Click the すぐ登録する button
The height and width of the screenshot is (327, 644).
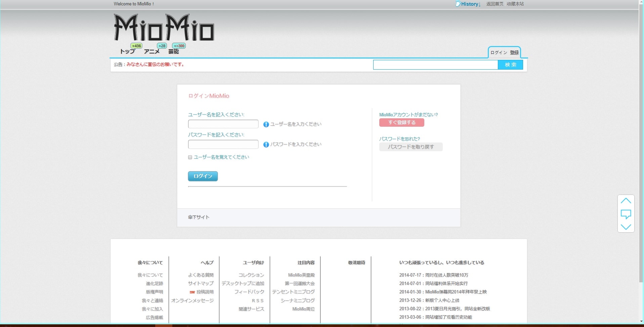pos(402,123)
